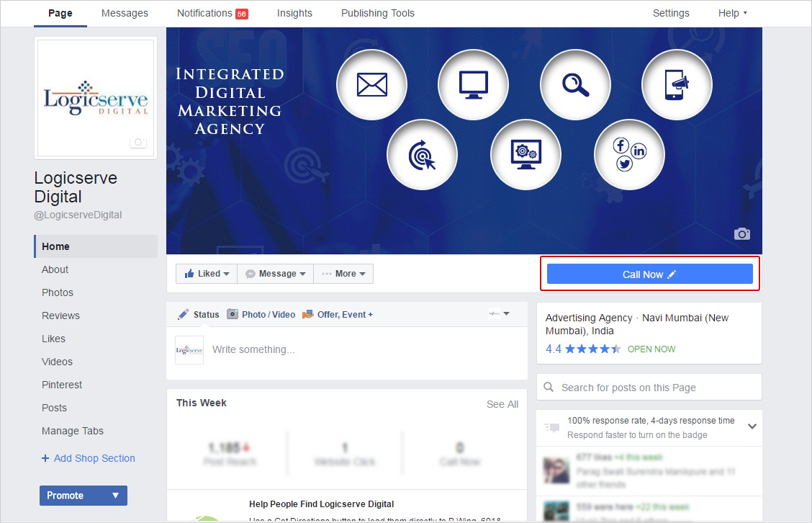
Task: Open the post-as identity dropdown
Action: [x=499, y=313]
